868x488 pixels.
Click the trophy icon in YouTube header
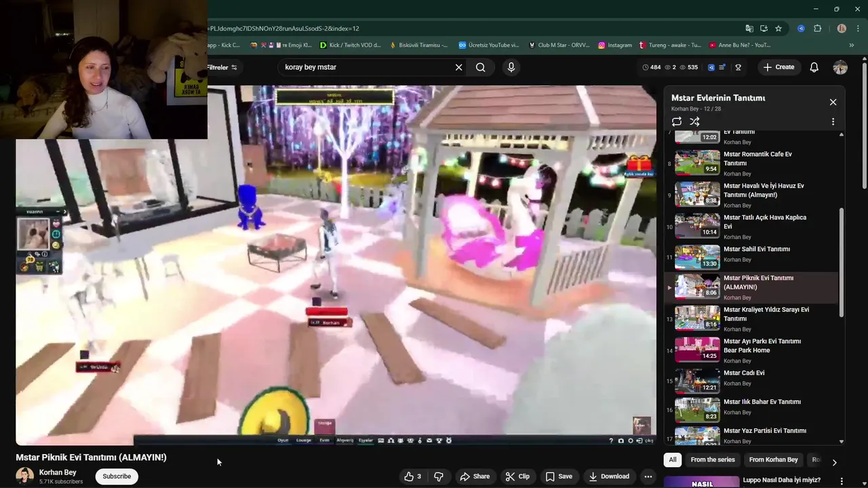(738, 67)
